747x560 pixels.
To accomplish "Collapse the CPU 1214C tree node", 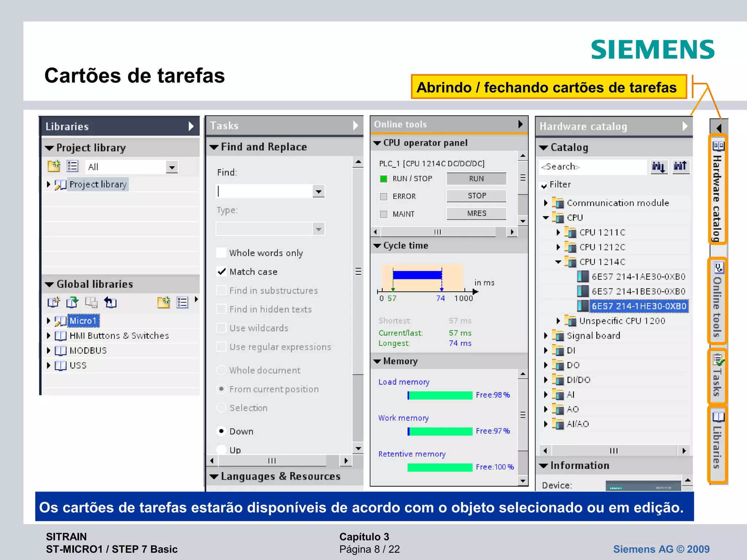I will (x=558, y=262).
